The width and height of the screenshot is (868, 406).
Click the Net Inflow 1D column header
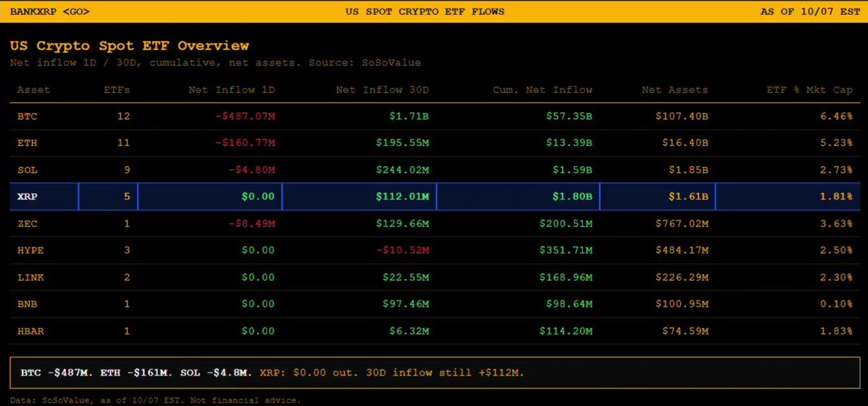[232, 90]
